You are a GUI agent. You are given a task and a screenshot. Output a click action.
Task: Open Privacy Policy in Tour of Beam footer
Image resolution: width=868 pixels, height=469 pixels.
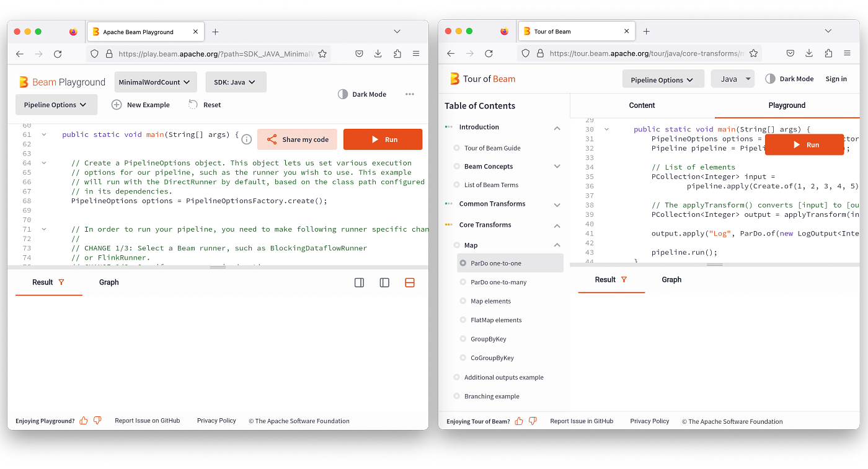pos(650,421)
